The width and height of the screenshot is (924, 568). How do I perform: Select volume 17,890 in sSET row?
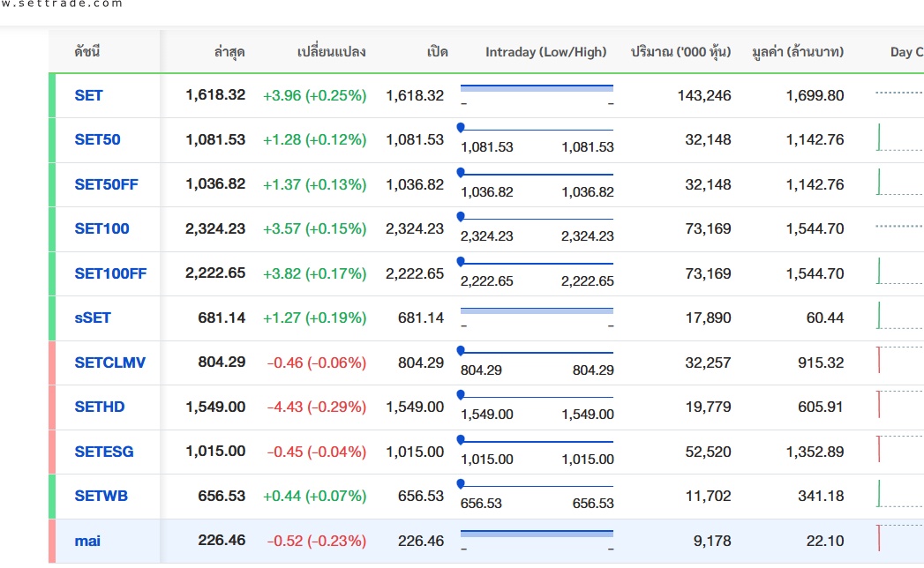[x=709, y=318]
